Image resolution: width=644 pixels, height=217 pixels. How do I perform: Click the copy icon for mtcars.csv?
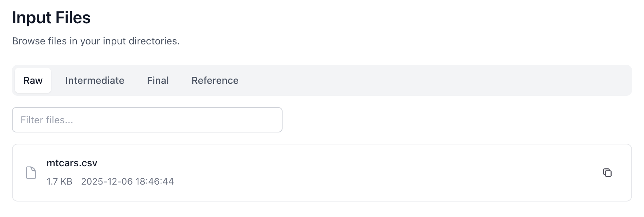click(x=607, y=173)
